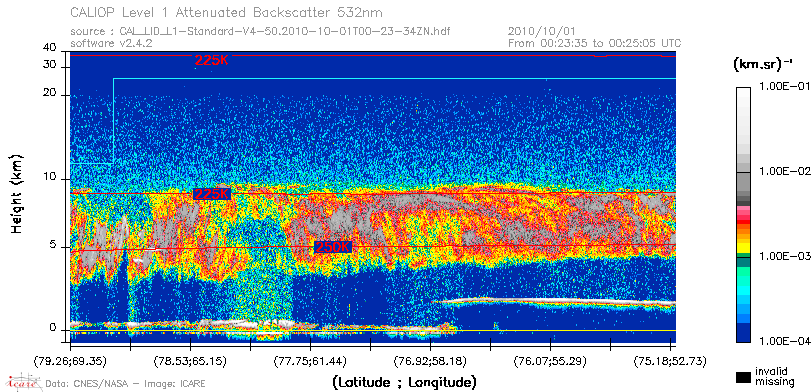Click the '0' height axis tick label
The height and width of the screenshot is (392, 811).
53,328
